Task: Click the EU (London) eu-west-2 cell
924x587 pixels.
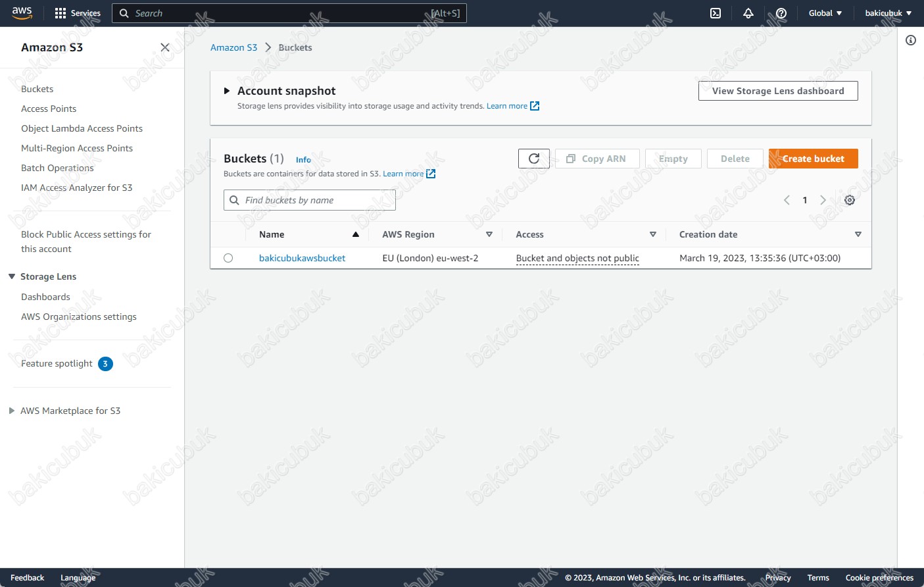Action: point(430,258)
